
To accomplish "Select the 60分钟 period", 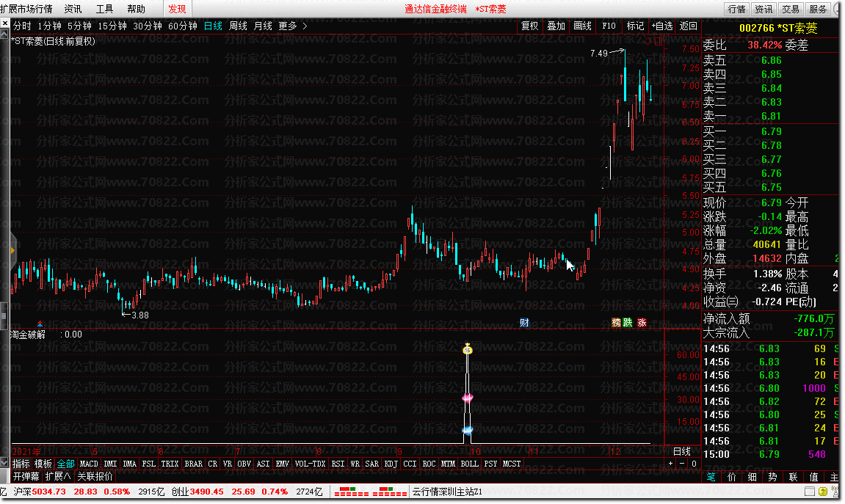I will 183,26.
